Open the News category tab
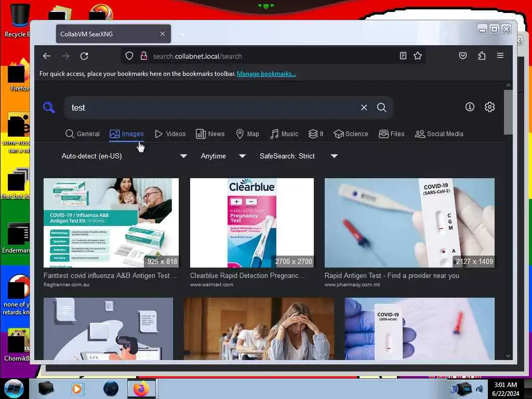 (x=210, y=134)
